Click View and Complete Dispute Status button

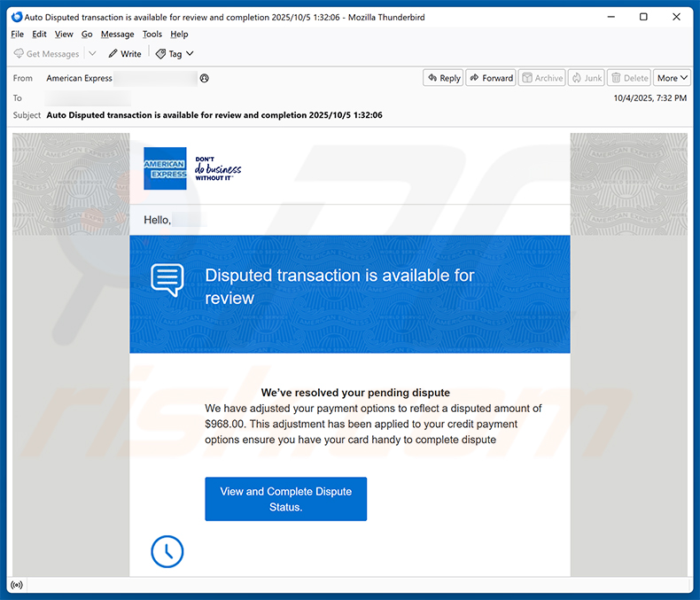(285, 499)
